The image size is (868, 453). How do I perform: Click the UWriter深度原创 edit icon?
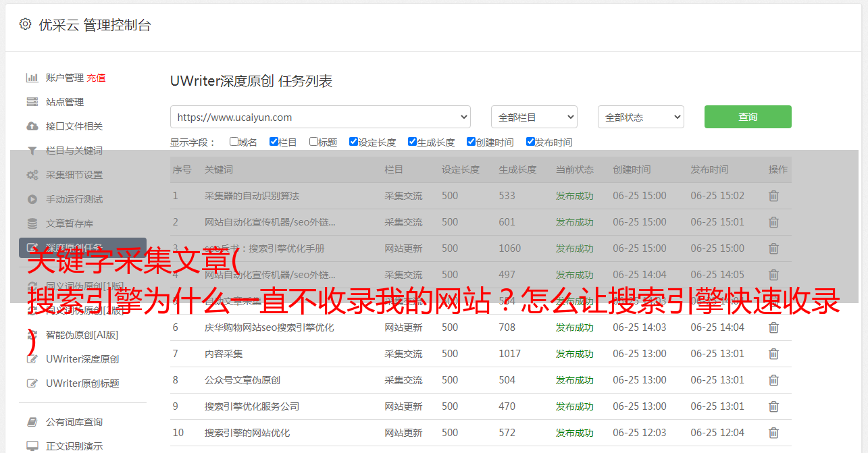click(32, 359)
